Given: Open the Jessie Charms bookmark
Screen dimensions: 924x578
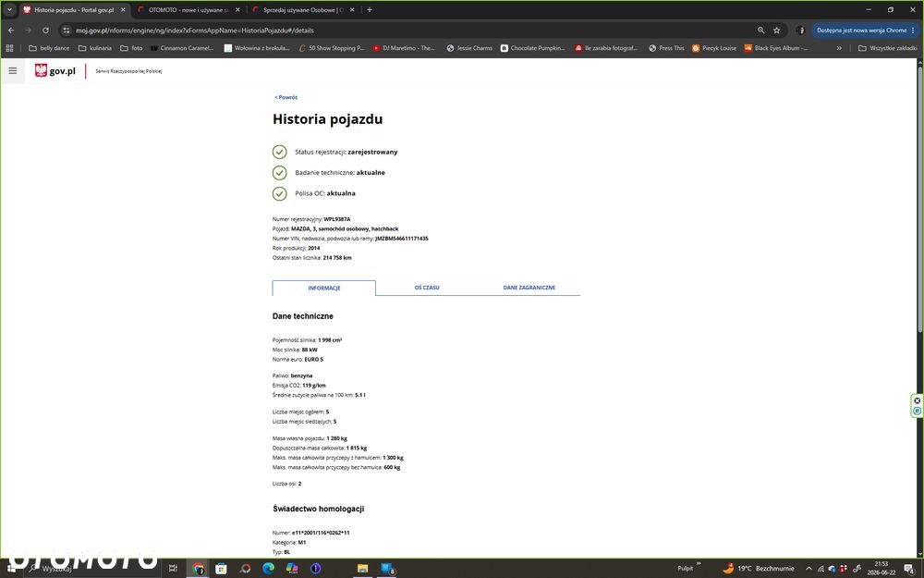Looking at the screenshot, I should pyautogui.click(x=469, y=48).
